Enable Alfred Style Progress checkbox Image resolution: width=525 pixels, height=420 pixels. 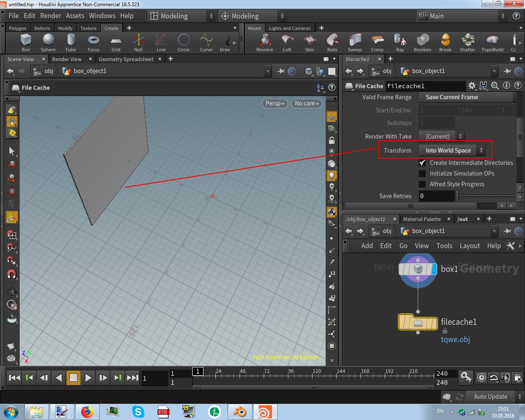point(422,184)
